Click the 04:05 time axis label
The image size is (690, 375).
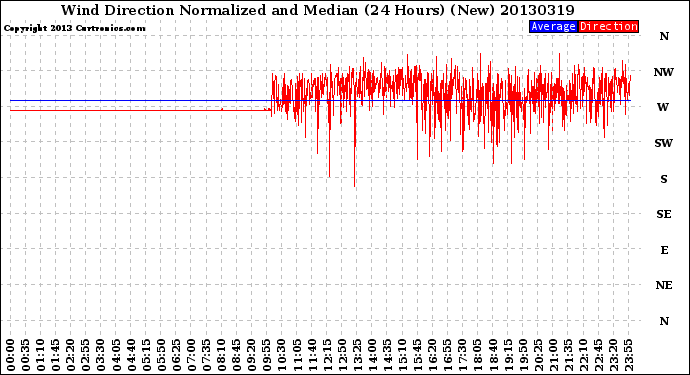[x=116, y=355]
